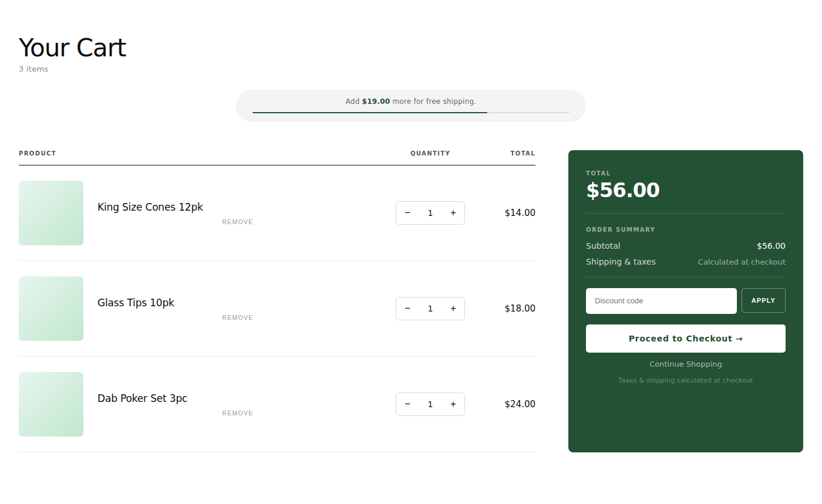Click the large $56.00 total amount

coord(623,191)
